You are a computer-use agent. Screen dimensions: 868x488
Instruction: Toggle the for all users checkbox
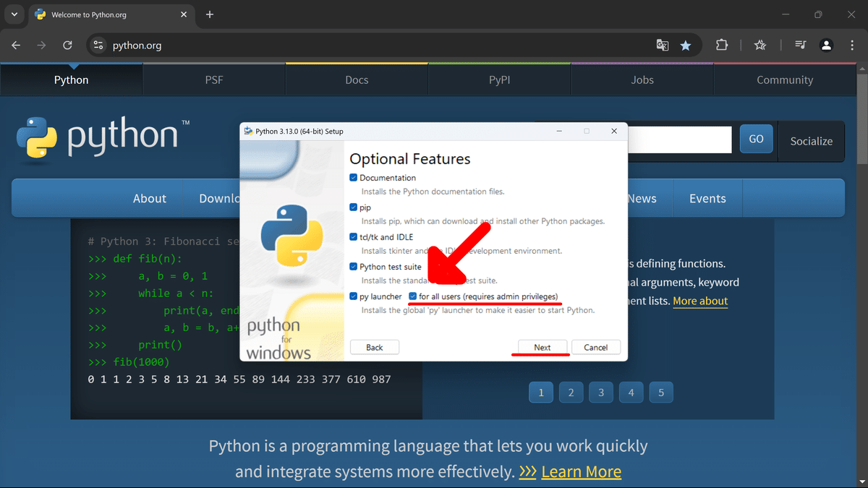click(413, 296)
